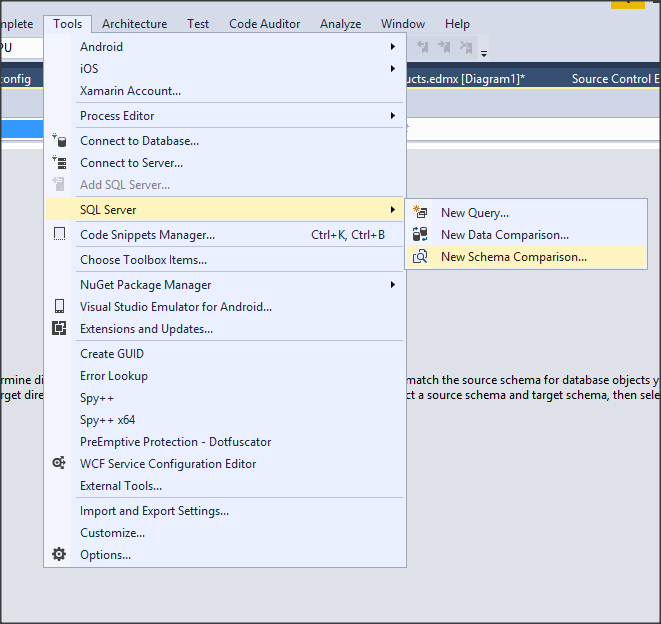Open Visual Studio Emulator for Android...

[x=225, y=307]
